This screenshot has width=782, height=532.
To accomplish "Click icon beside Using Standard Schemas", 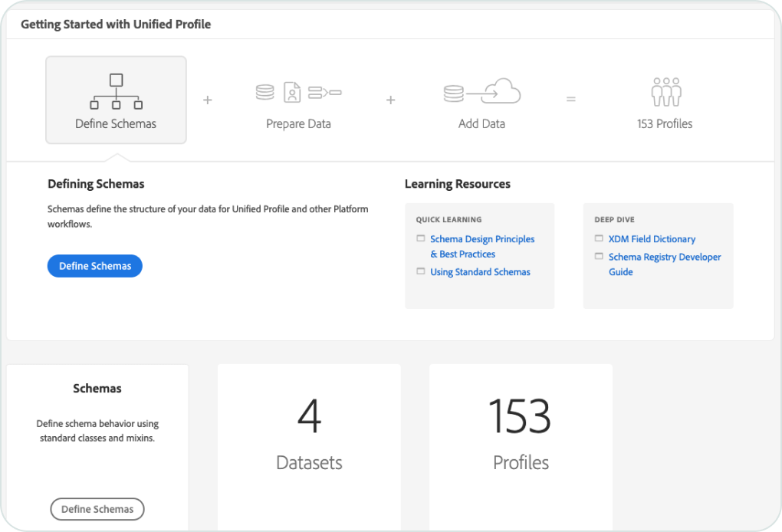I will point(421,272).
